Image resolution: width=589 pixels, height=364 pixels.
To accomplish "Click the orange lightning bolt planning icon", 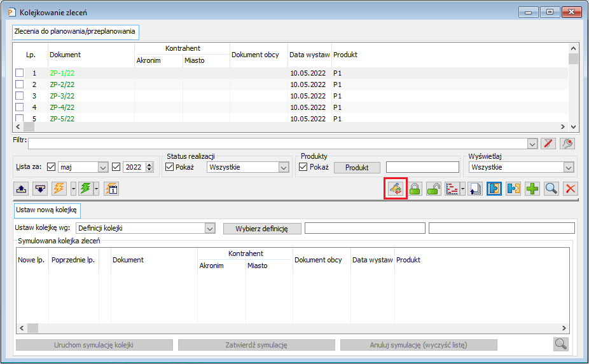I will [x=59, y=189].
